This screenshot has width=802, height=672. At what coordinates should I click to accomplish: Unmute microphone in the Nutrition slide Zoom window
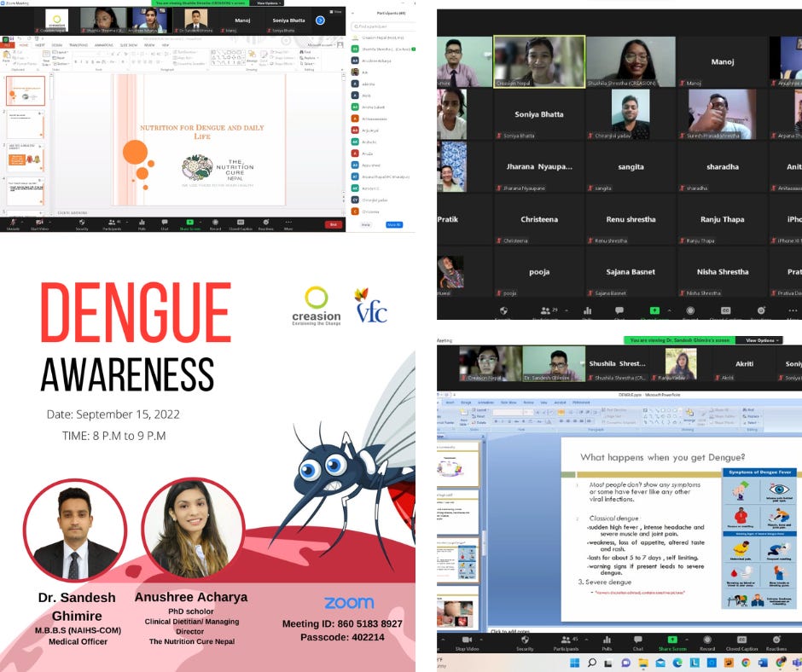click(12, 224)
